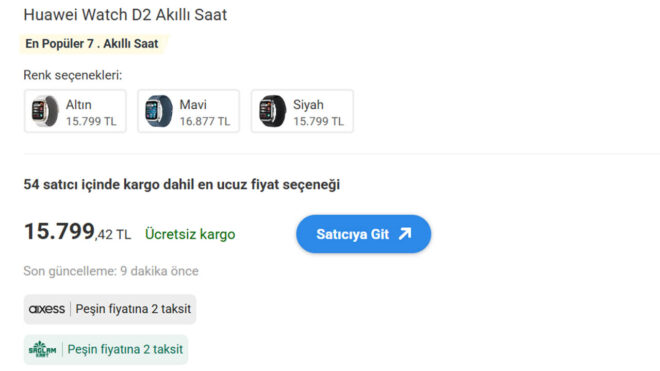
Task: Open seller via Satıcıya Git button
Action: [364, 234]
